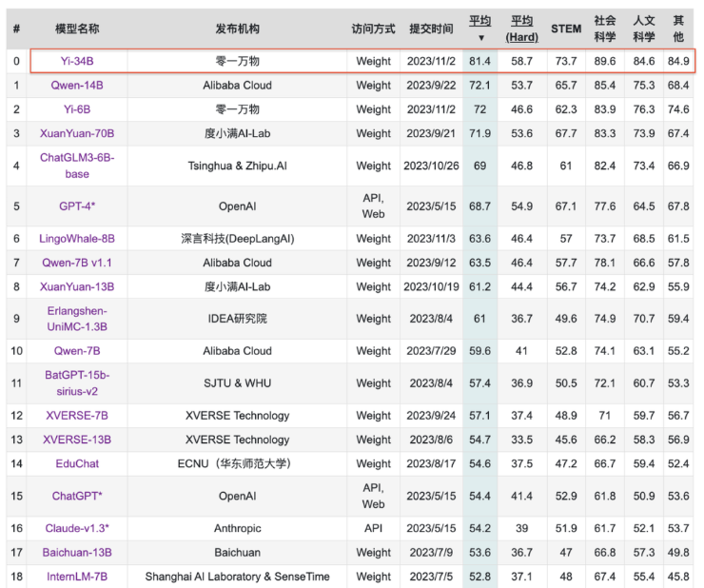The image size is (704, 588).
Task: Open the ChatGPT* model link
Action: [77, 496]
